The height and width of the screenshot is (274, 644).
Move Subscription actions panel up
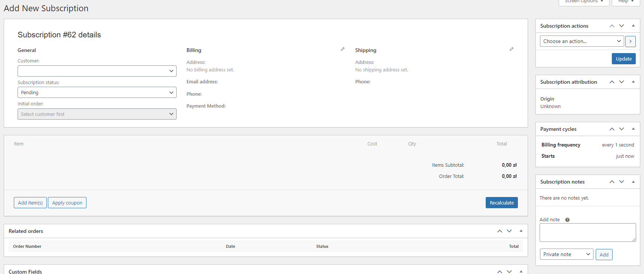[x=612, y=26]
